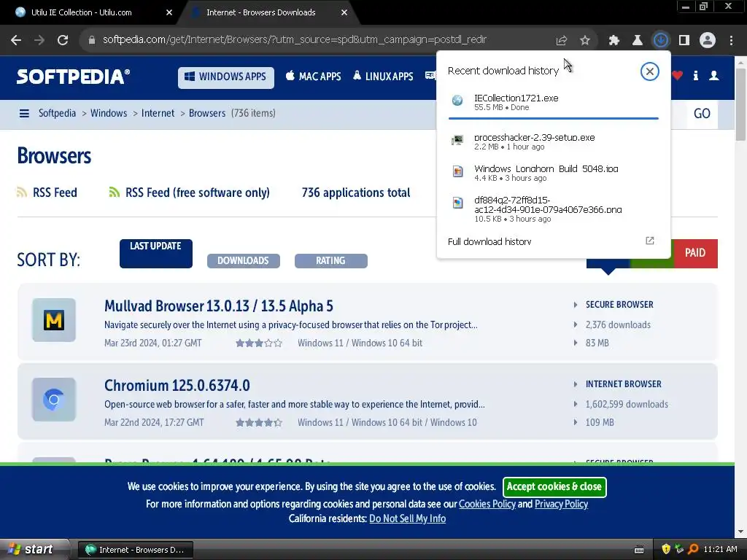Open the side panel icon
This screenshot has width=747, height=560.
pyautogui.click(x=684, y=41)
